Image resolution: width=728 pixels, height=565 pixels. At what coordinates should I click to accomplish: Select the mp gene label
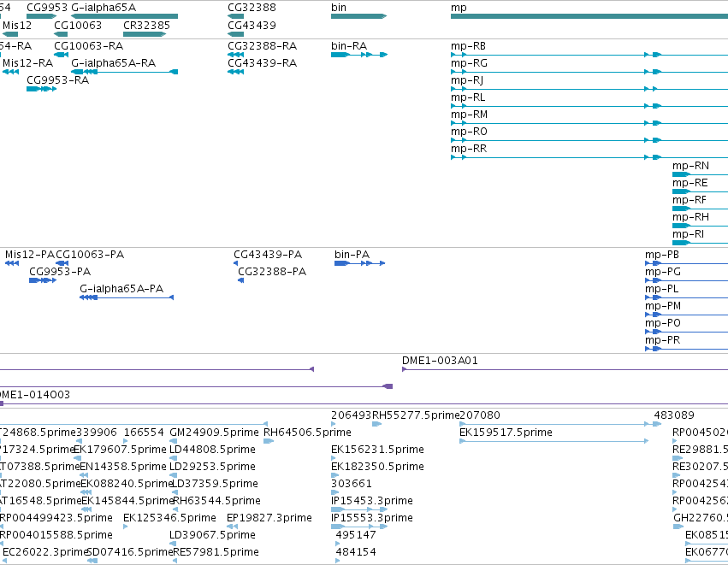tap(459, 8)
